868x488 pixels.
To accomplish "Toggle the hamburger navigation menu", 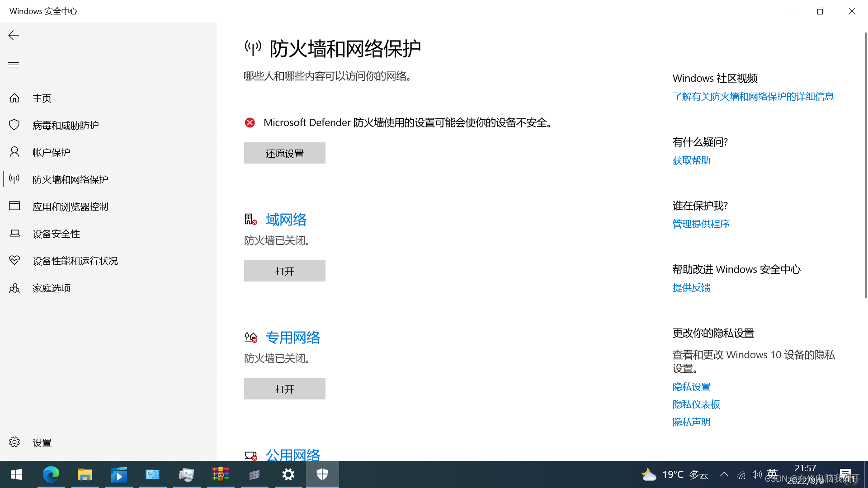I will click(14, 65).
